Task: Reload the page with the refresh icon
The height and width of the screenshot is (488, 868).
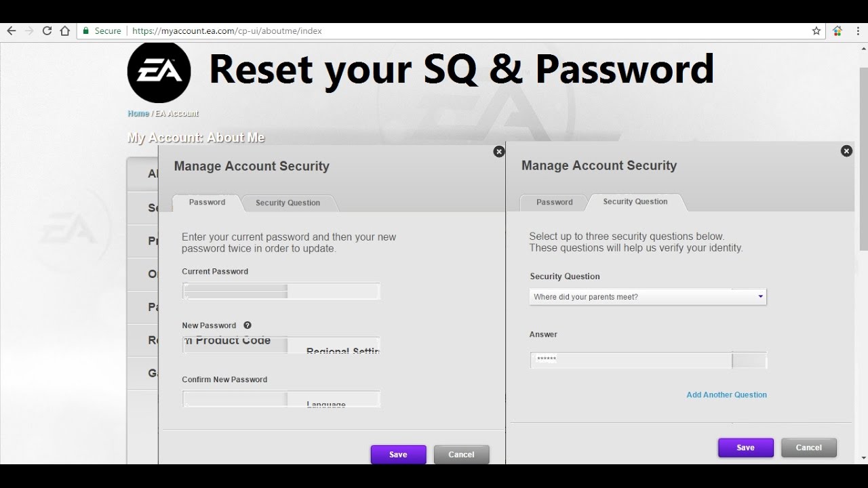Action: point(47,30)
